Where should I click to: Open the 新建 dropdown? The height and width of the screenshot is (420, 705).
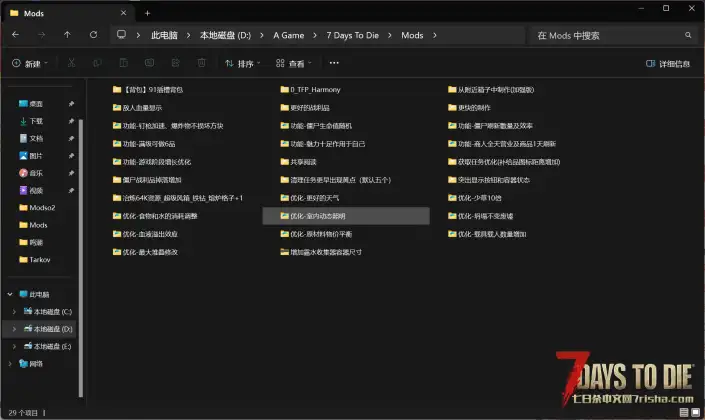point(30,63)
